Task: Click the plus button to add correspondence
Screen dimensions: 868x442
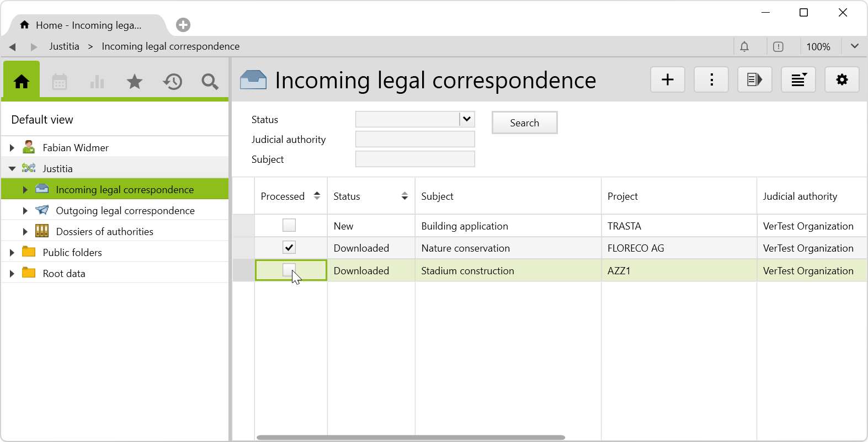Action: point(668,80)
